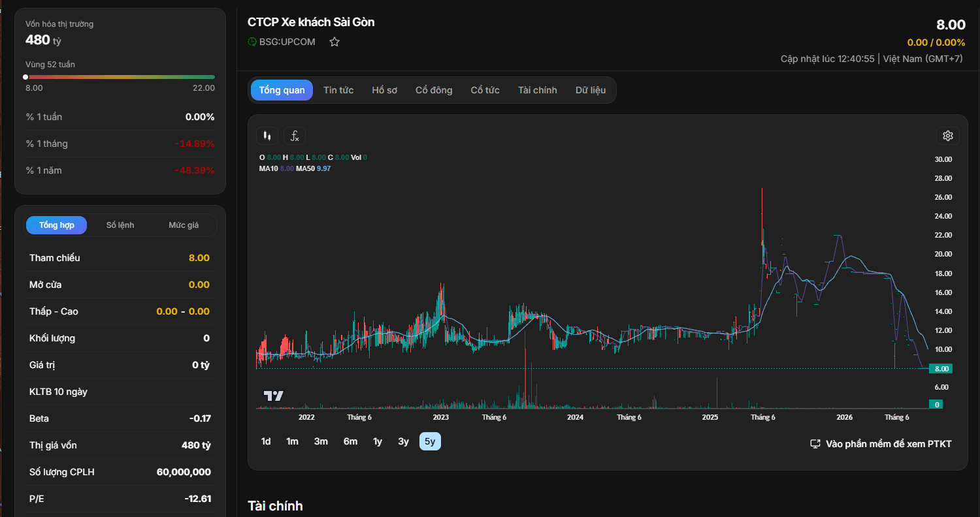The height and width of the screenshot is (517, 980).
Task: Click the -14.89% one-month change value
Action: click(195, 144)
